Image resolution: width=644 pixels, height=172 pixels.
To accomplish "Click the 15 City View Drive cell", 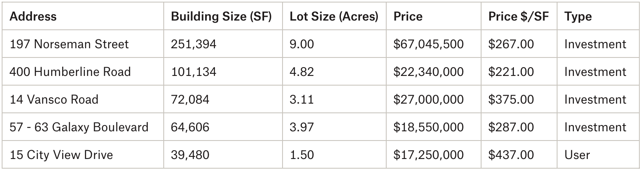I will (61, 155).
